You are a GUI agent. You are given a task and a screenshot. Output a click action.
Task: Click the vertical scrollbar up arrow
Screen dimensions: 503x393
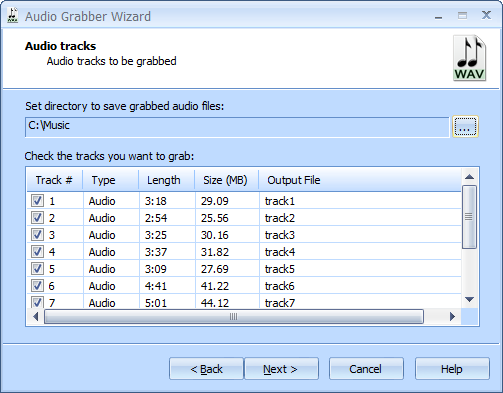[470, 177]
